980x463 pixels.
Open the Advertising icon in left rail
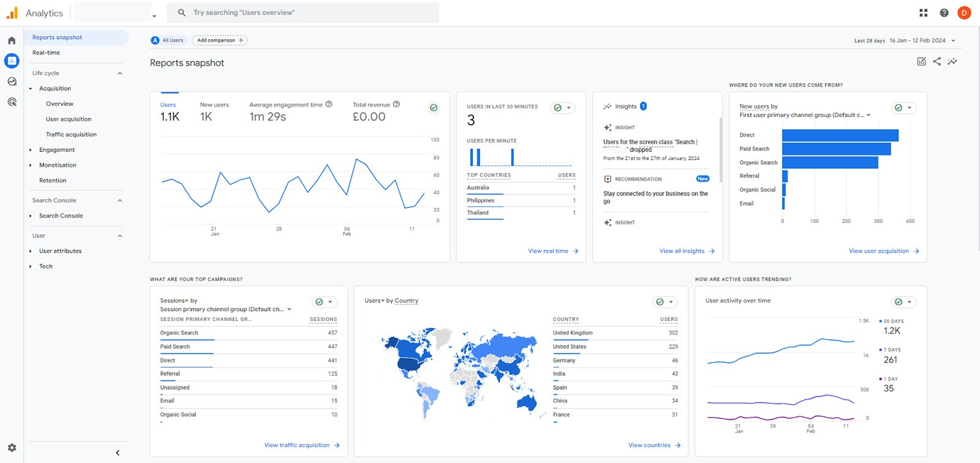click(x=12, y=102)
